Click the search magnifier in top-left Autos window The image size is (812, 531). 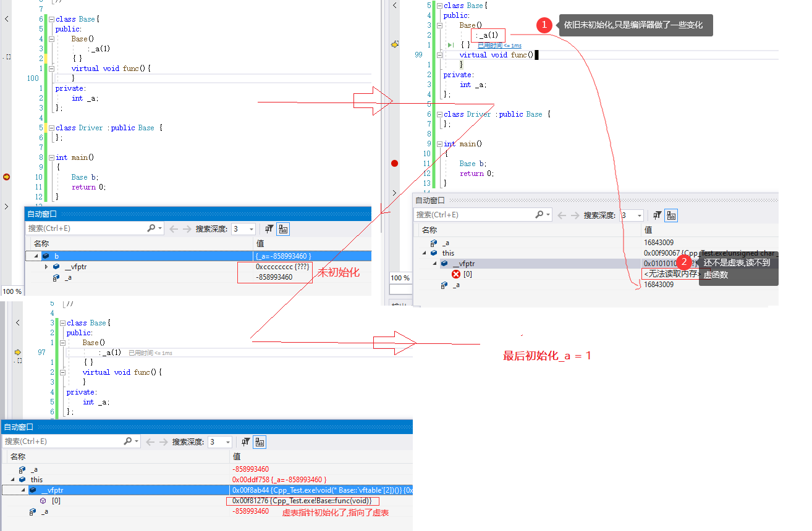tap(151, 228)
